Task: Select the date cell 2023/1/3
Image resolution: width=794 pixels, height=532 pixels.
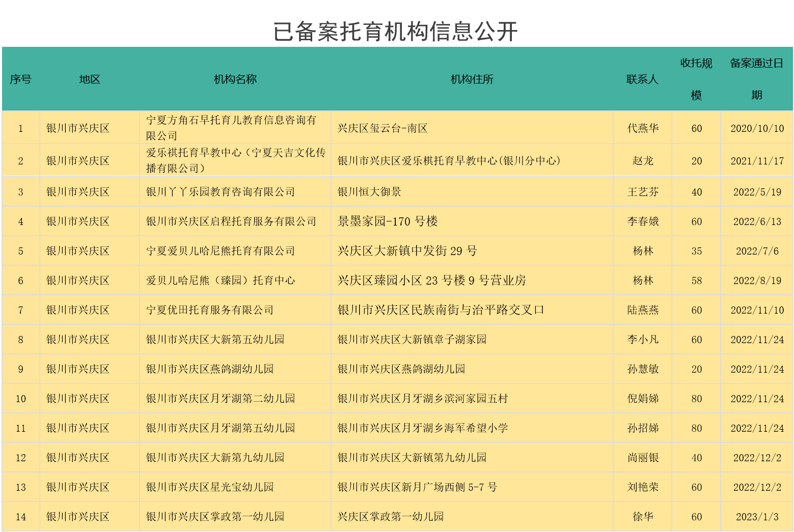Action: pos(757,517)
